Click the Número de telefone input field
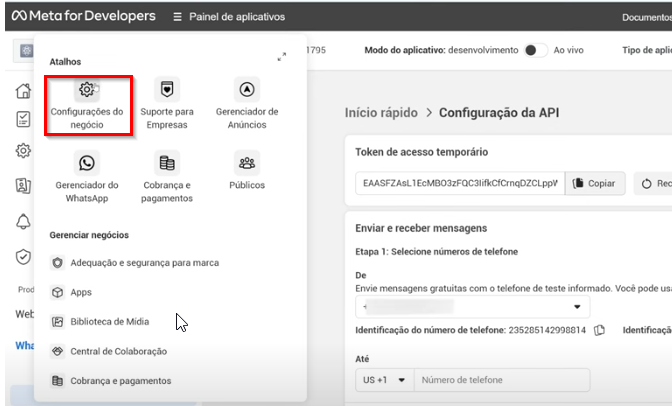The image size is (672, 406). 502,380
